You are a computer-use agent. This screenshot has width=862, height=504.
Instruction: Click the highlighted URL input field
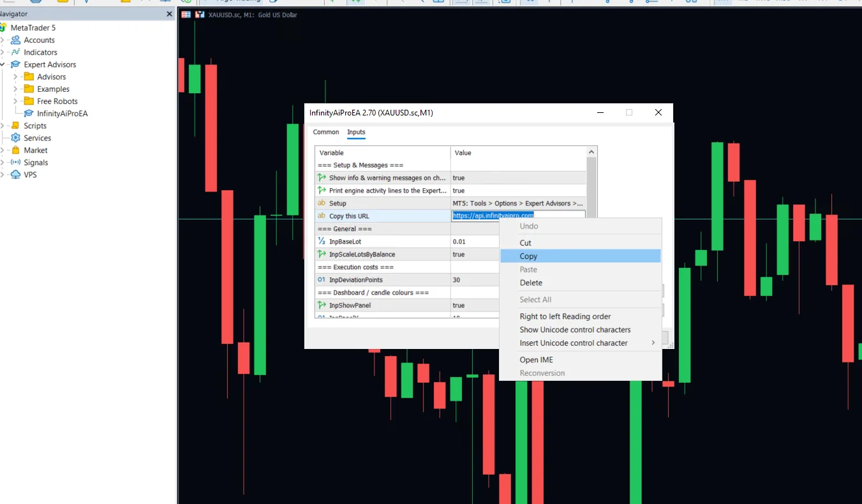pyautogui.click(x=518, y=216)
